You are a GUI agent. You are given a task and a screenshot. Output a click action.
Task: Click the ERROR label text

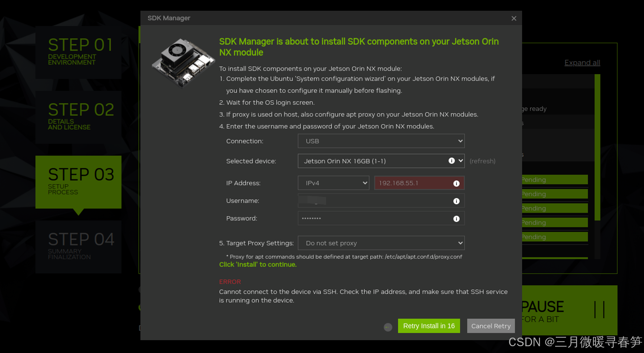pyautogui.click(x=230, y=282)
